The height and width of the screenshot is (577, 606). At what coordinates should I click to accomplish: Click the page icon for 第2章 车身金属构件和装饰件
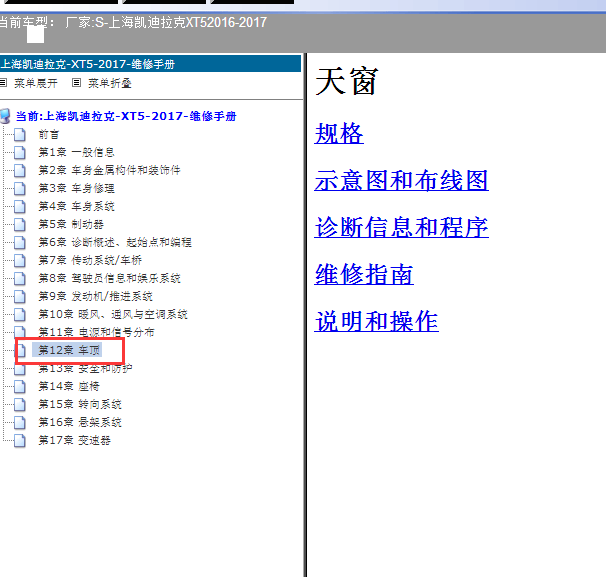pos(20,170)
